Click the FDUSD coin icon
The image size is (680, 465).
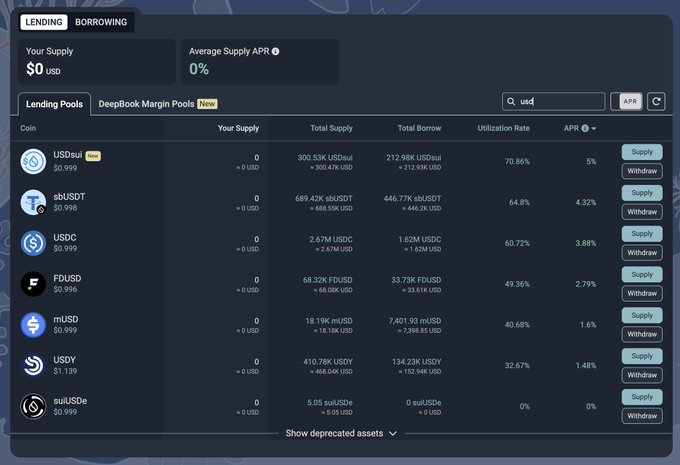pos(33,284)
